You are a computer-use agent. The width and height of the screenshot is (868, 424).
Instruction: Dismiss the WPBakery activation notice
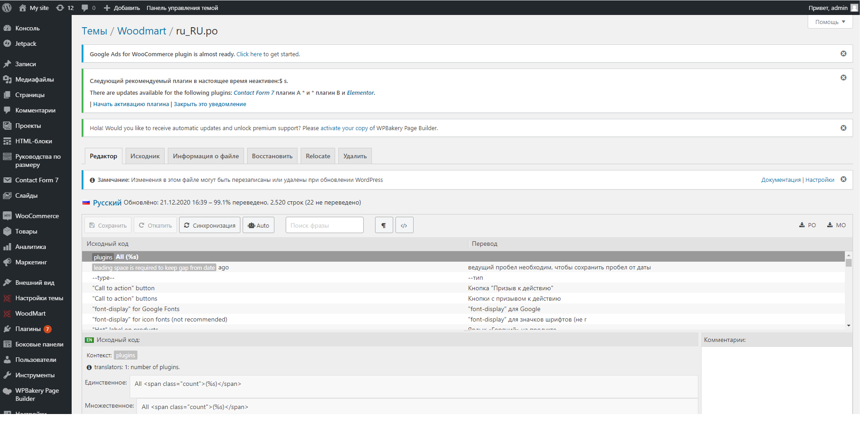point(844,128)
